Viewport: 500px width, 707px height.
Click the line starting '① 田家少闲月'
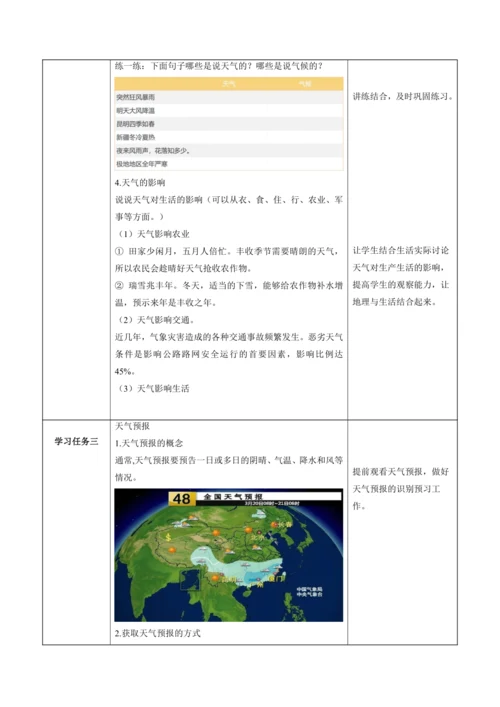(228, 251)
